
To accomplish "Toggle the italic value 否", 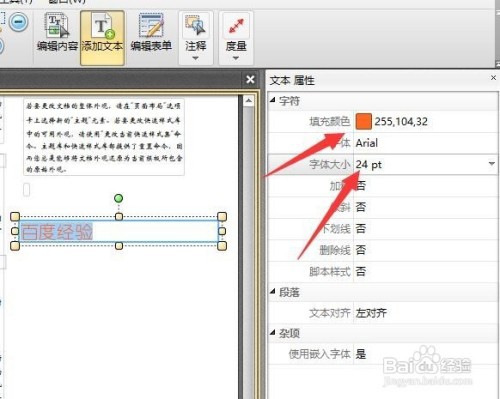I will tap(361, 207).
